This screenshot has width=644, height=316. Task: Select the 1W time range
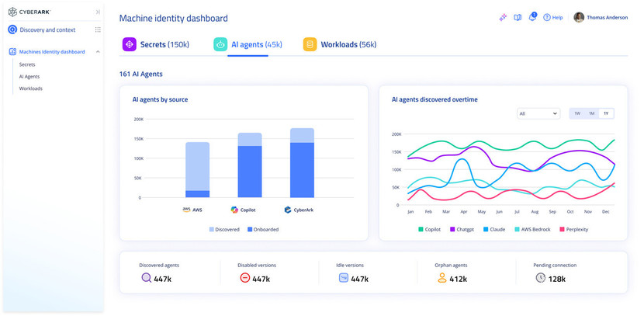tap(576, 113)
